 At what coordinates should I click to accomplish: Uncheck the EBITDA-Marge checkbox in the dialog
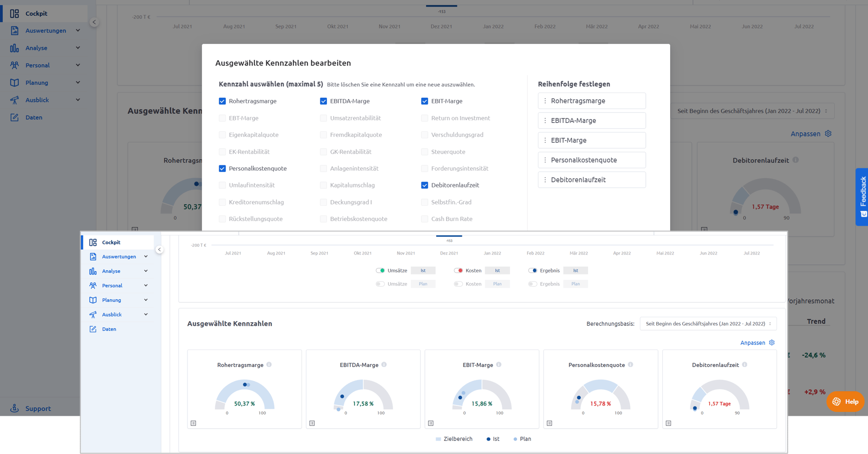323,101
